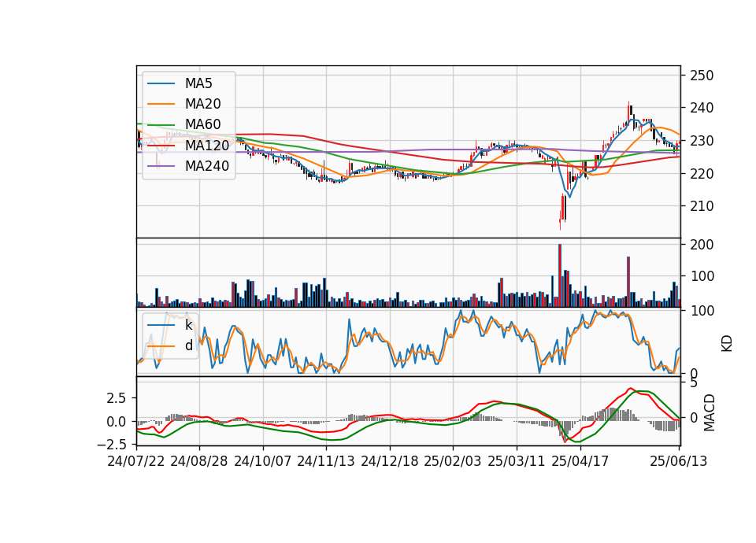Click the k legend label in KD panel
Screen dimensions: 756x543
188,325
